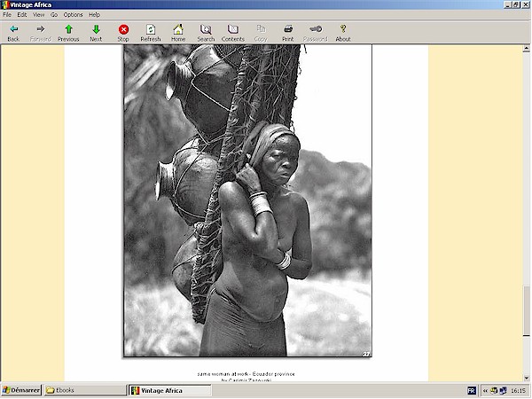Open the Démarrer start menu
The width and height of the screenshot is (532, 399).
point(21,390)
